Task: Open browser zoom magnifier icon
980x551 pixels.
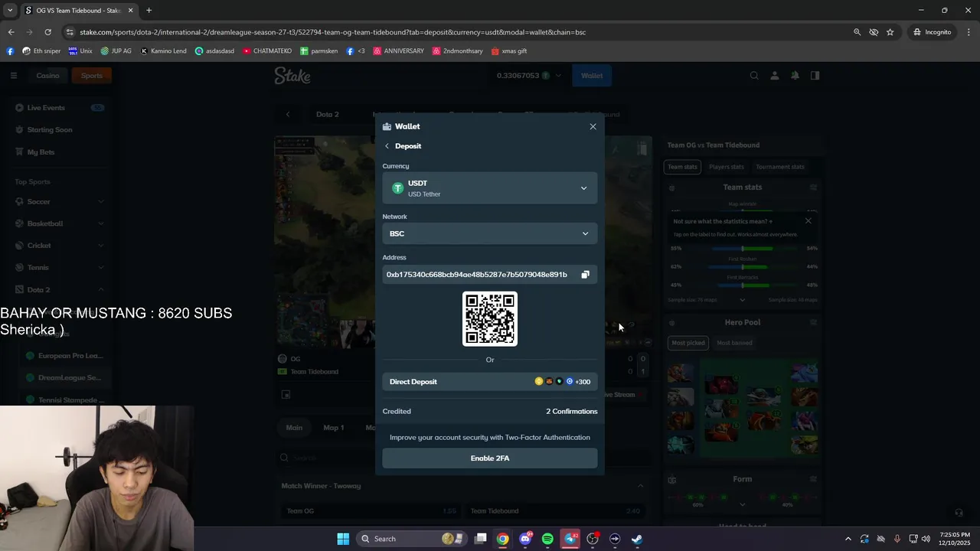Action: pyautogui.click(x=857, y=32)
